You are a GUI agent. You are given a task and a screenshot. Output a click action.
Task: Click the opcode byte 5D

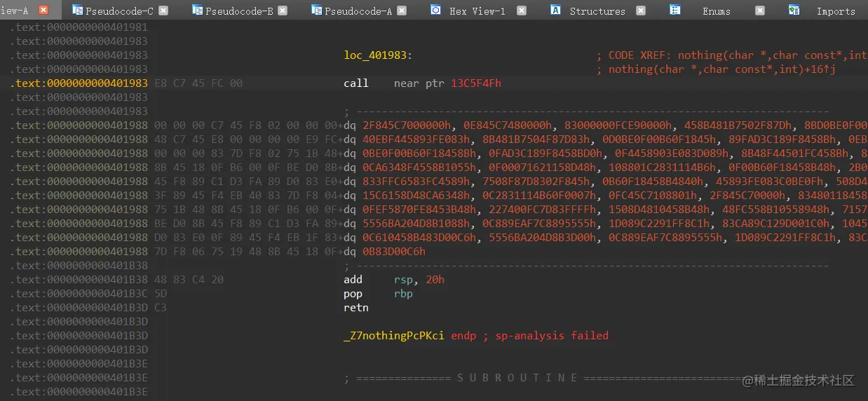[160, 294]
